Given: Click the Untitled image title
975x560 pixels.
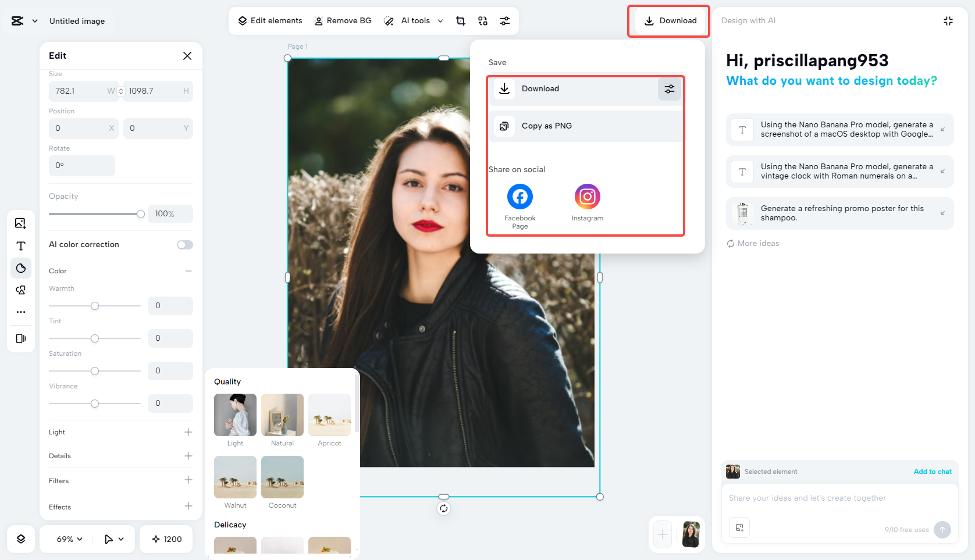Looking at the screenshot, I should 77,21.
